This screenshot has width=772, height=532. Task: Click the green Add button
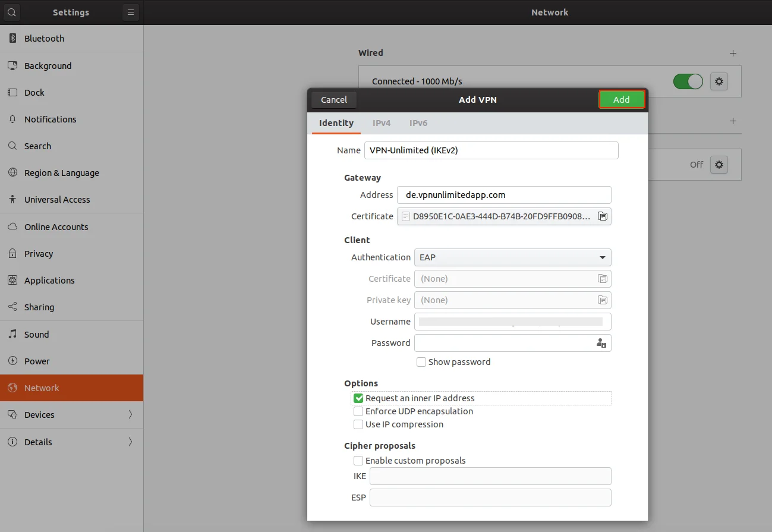(x=621, y=100)
